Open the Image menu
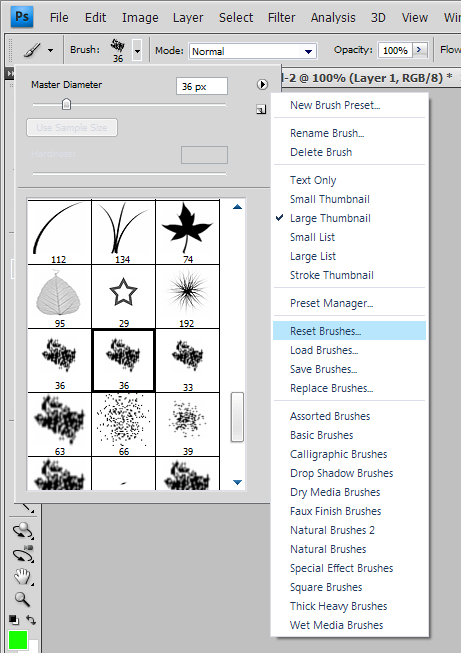The height and width of the screenshot is (653, 461). (x=140, y=17)
